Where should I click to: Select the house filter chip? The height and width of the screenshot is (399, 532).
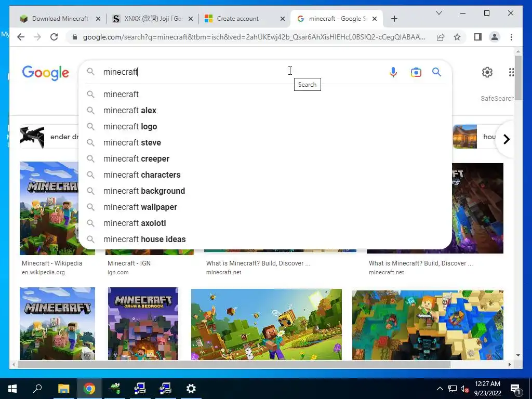[474, 137]
